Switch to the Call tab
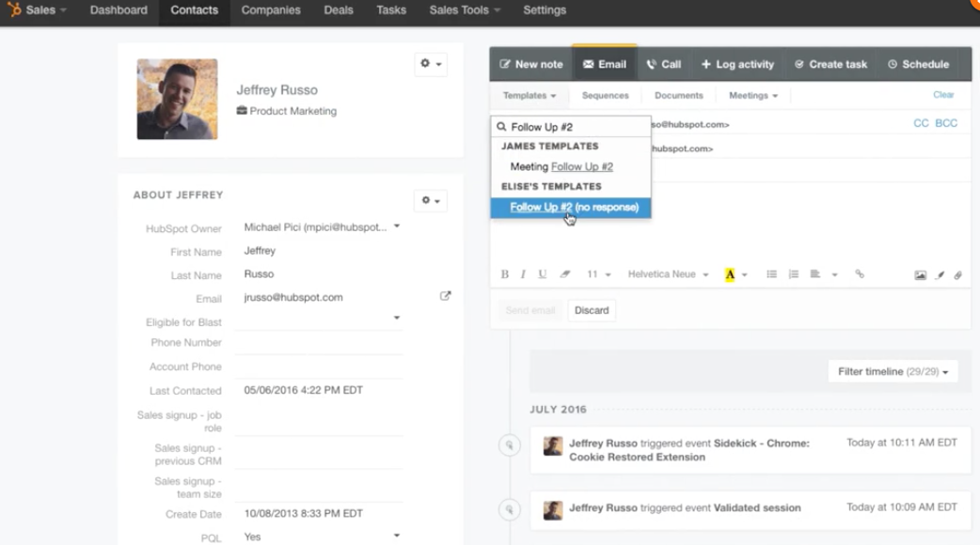Viewport: 980px width, 545px height. click(x=664, y=64)
